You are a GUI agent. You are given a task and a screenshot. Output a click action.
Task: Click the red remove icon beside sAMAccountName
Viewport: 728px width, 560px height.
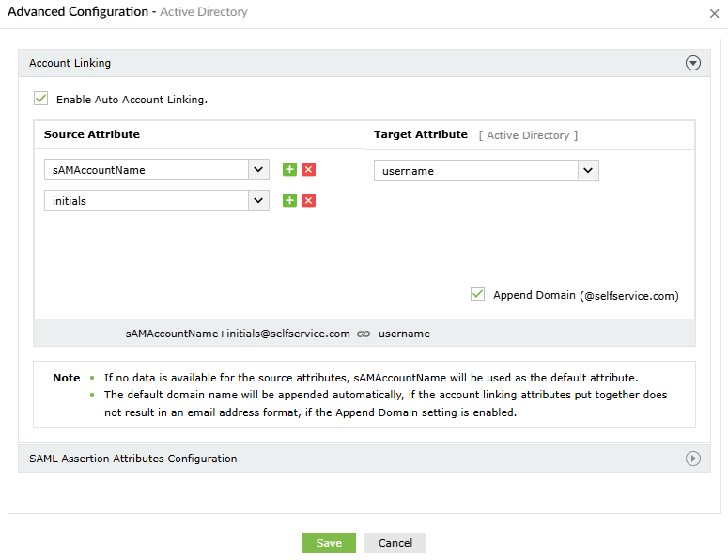(x=308, y=169)
